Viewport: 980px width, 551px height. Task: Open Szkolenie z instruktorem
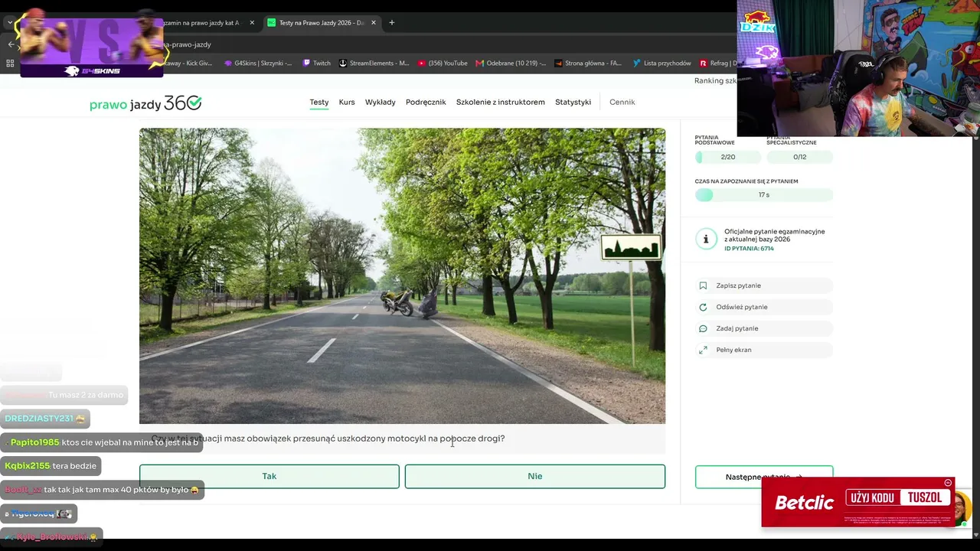tap(501, 102)
